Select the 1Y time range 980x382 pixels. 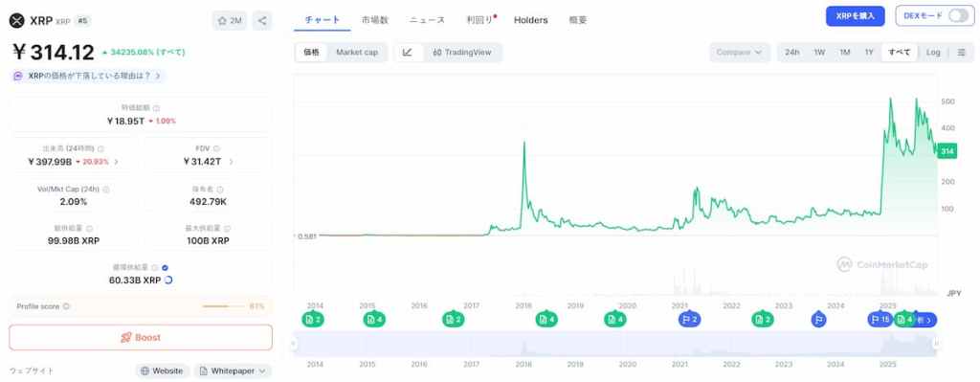point(869,53)
